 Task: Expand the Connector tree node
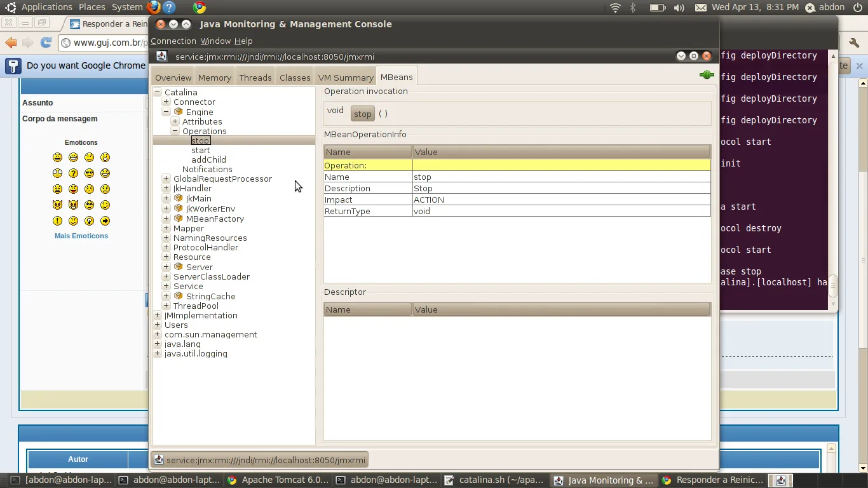coord(166,102)
